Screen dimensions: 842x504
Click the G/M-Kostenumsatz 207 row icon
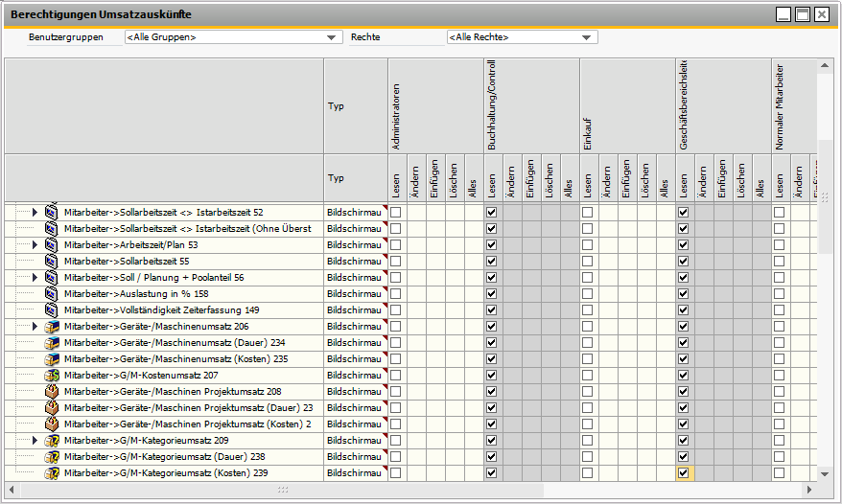tap(53, 375)
